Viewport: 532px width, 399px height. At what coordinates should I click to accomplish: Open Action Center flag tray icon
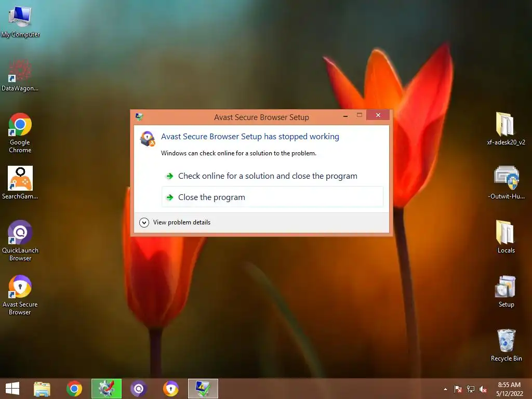[458, 389]
